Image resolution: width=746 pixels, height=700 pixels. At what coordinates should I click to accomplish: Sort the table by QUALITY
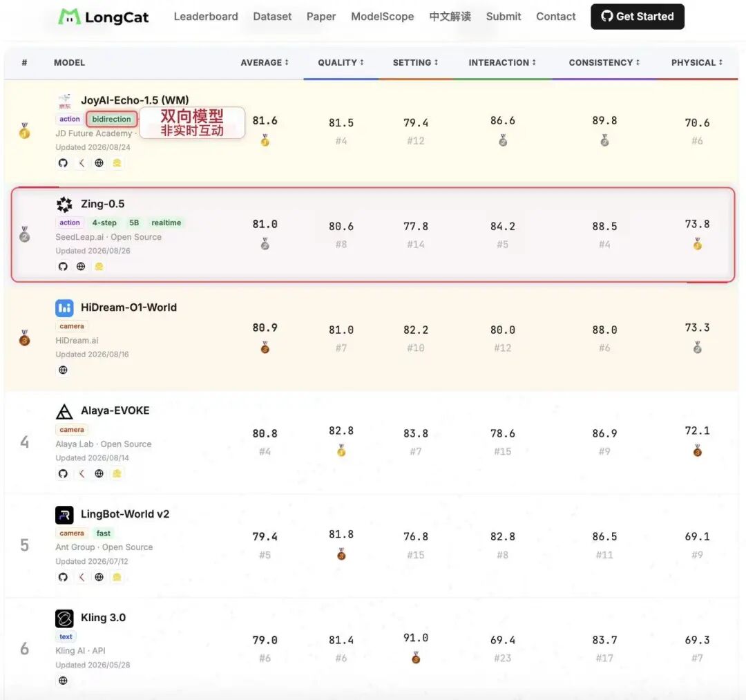pyautogui.click(x=341, y=63)
